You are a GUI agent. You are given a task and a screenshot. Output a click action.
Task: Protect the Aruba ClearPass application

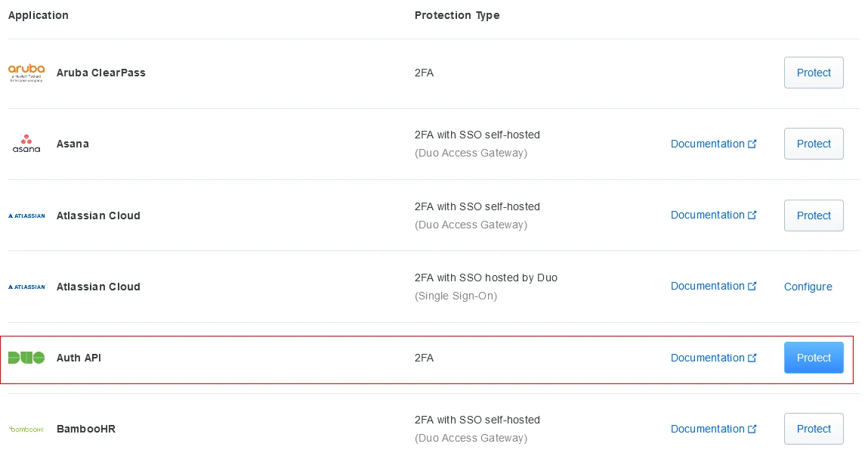(814, 73)
